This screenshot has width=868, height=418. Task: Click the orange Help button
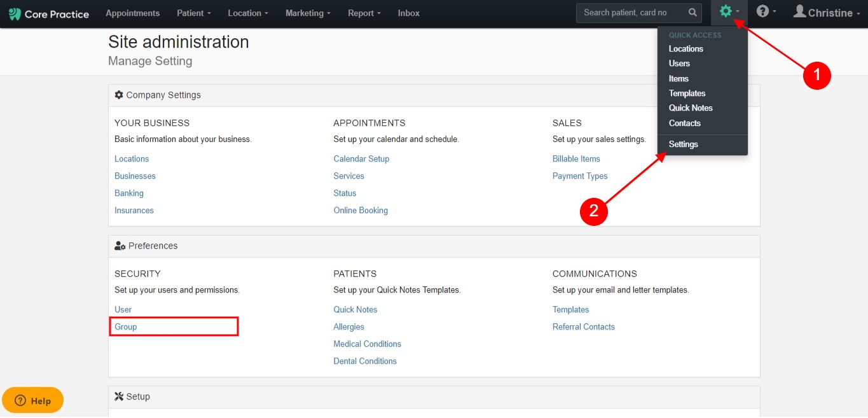32,401
